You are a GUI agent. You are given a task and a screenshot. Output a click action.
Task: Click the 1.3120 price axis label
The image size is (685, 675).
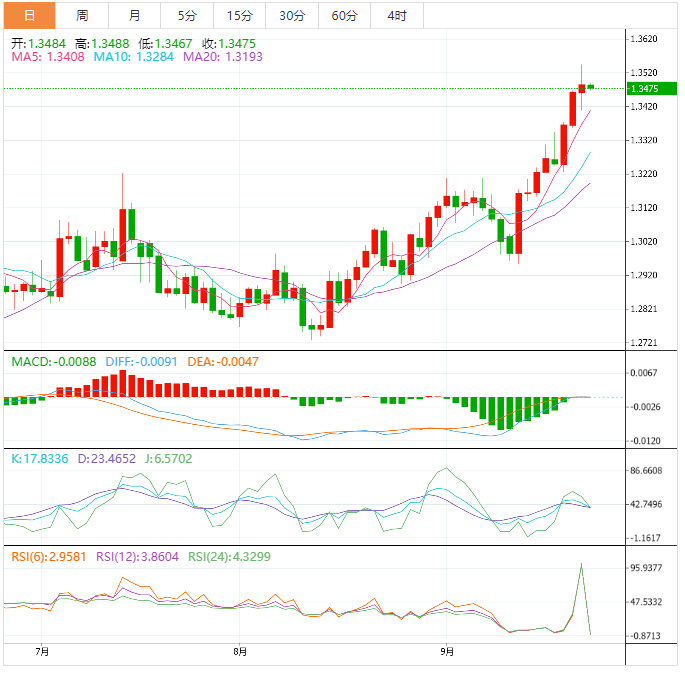tap(644, 208)
